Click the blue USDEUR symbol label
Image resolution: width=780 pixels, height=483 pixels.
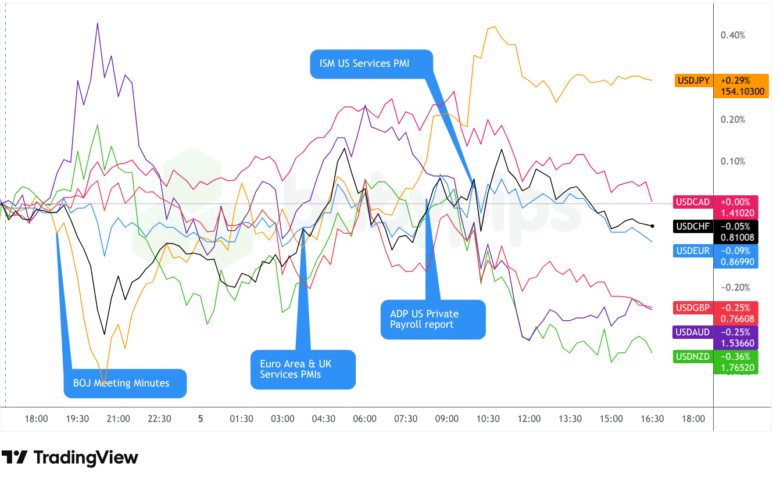click(693, 250)
